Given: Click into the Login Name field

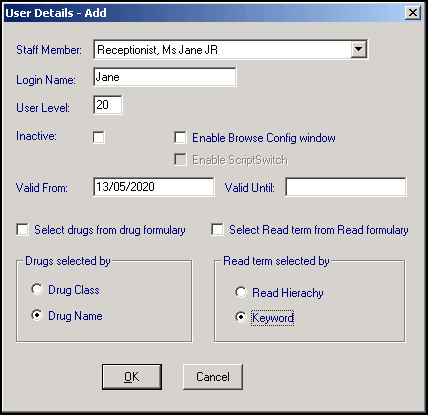Looking at the screenshot, I should [x=165, y=77].
